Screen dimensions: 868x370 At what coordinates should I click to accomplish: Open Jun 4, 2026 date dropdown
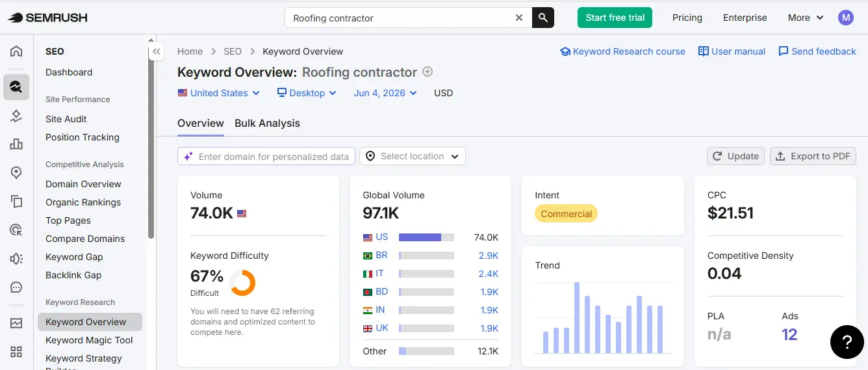pos(385,93)
